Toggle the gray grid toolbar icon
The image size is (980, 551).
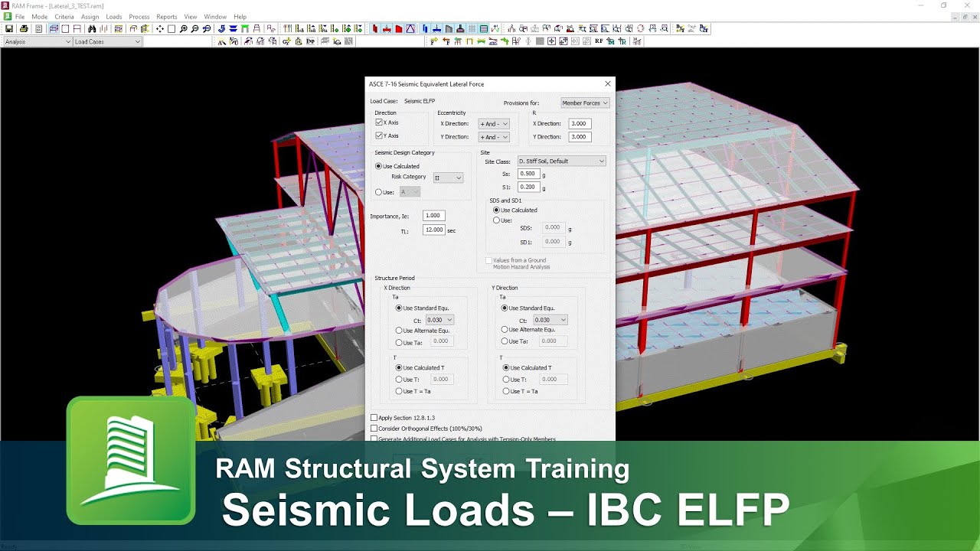pyautogui.click(x=472, y=29)
